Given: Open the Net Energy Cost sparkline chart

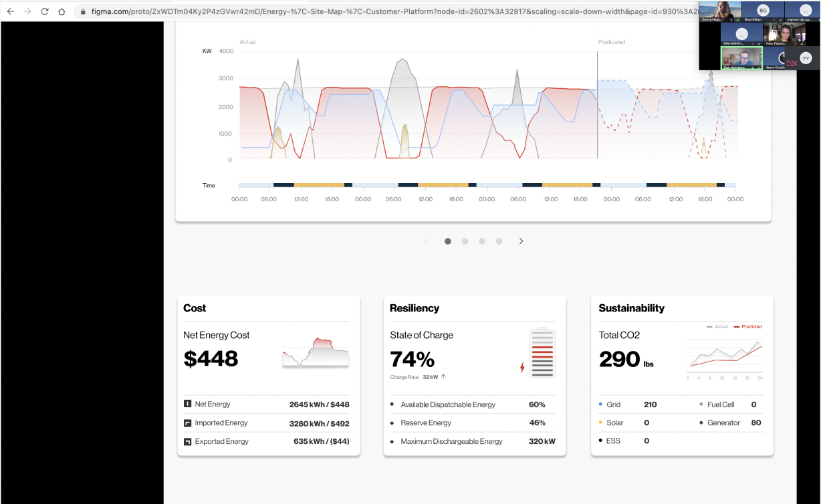Looking at the screenshot, I should pyautogui.click(x=316, y=352).
